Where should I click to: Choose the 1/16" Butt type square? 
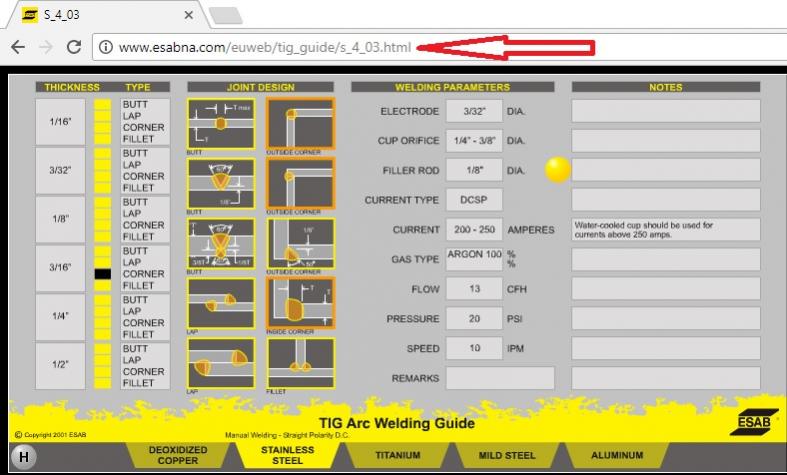(x=102, y=104)
